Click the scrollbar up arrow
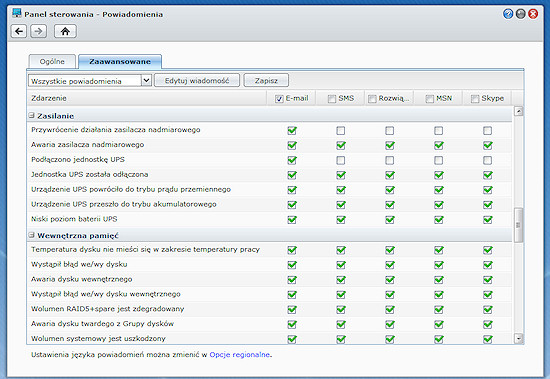 point(518,111)
